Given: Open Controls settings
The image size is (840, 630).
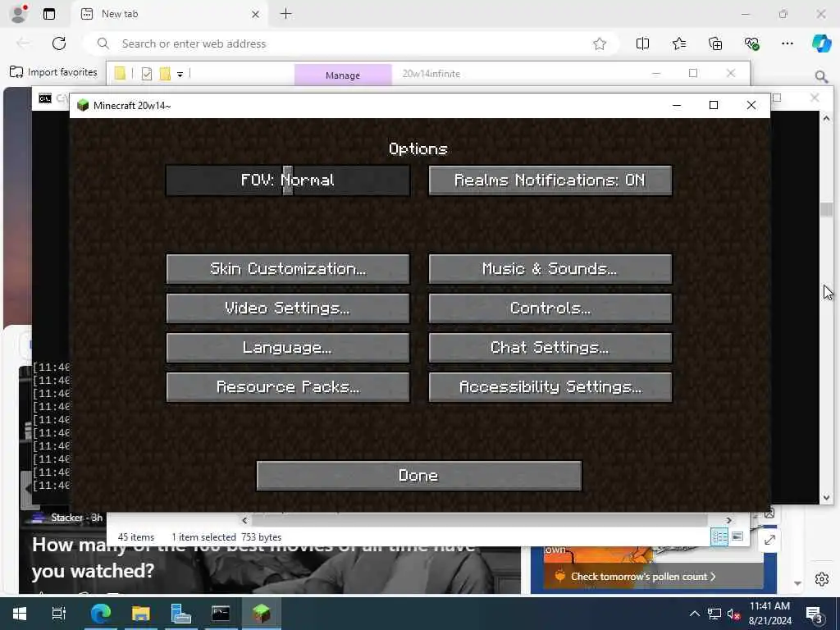Looking at the screenshot, I should pos(550,308).
